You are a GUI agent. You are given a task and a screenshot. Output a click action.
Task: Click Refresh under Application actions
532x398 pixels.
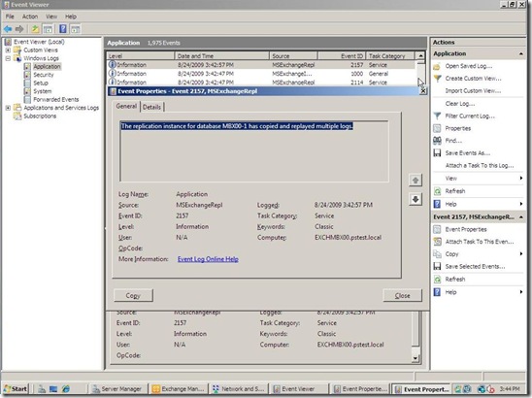tap(455, 191)
